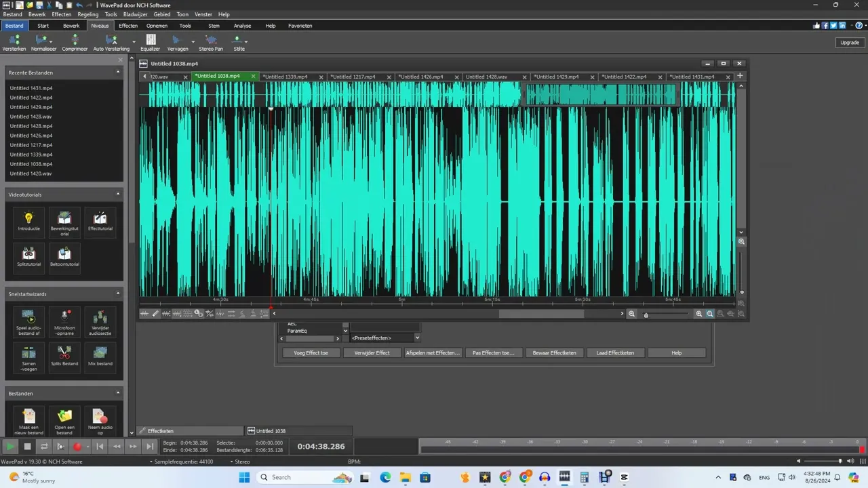Click the Fast Forward button

point(133,447)
